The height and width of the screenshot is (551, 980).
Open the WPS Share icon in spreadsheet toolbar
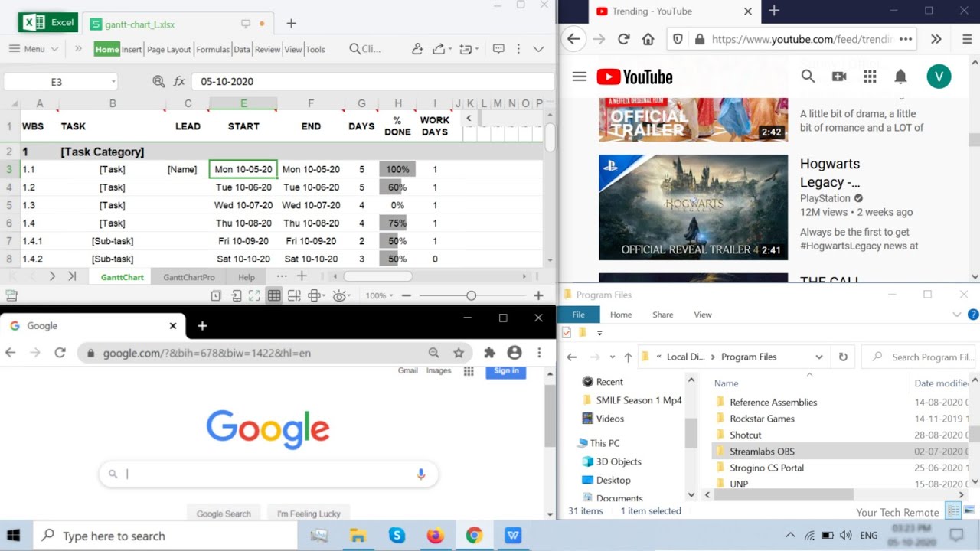439,49
